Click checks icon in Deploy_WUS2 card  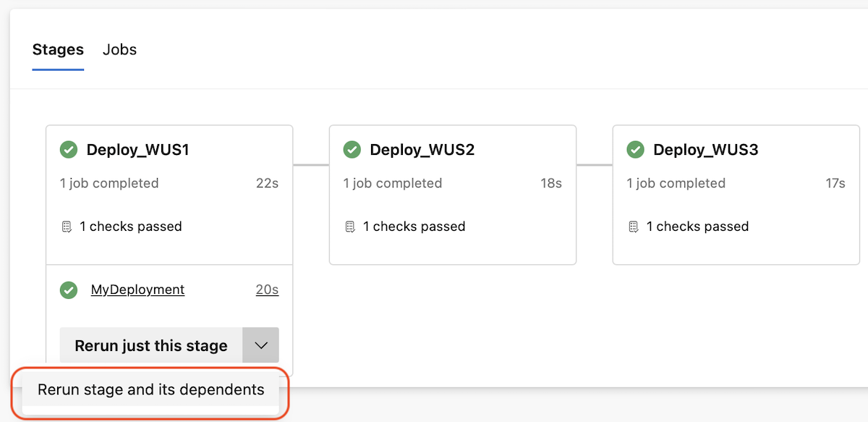pyautogui.click(x=350, y=227)
